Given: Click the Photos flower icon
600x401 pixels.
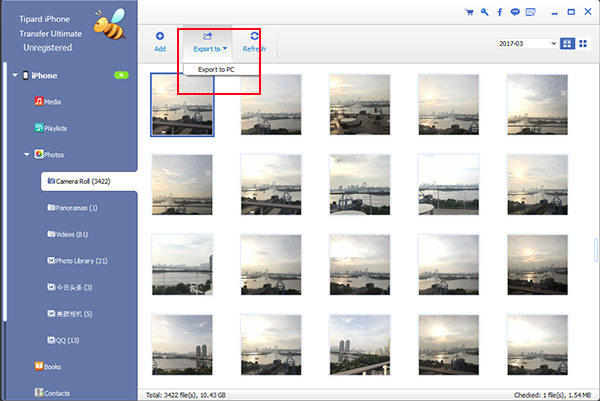Looking at the screenshot, I should tap(39, 154).
